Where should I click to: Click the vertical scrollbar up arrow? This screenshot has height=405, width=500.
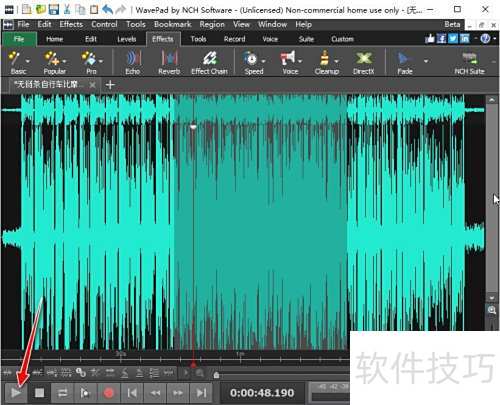[492, 100]
